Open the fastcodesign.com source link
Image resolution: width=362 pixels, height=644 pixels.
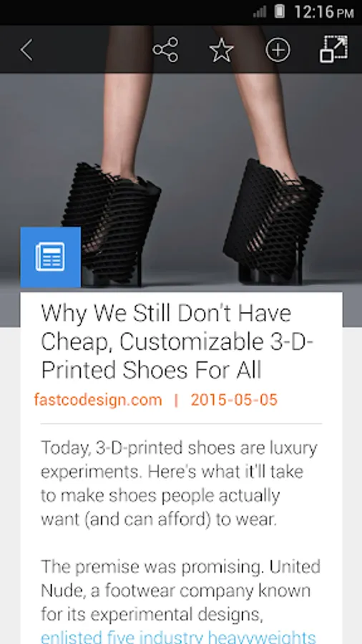point(98,399)
